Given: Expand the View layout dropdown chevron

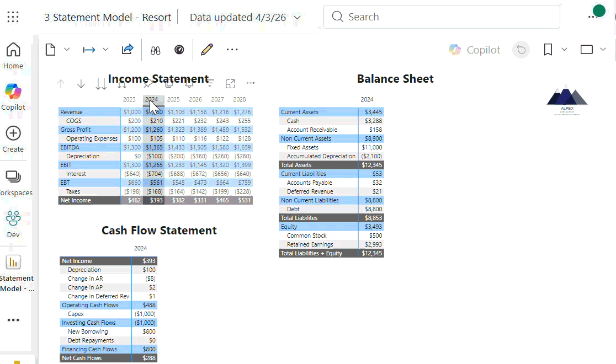Looking at the screenshot, I should (603, 50).
